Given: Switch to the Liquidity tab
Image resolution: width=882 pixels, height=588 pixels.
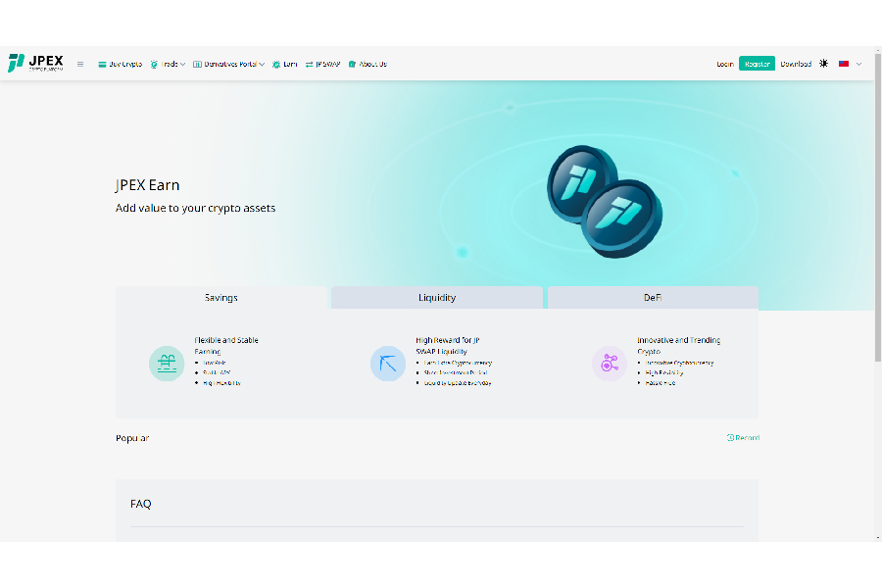Looking at the screenshot, I should [x=437, y=298].
